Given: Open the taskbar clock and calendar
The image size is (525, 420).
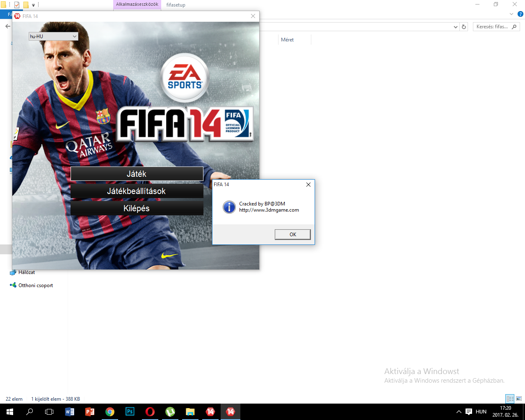Looking at the screenshot, I should coord(505,412).
